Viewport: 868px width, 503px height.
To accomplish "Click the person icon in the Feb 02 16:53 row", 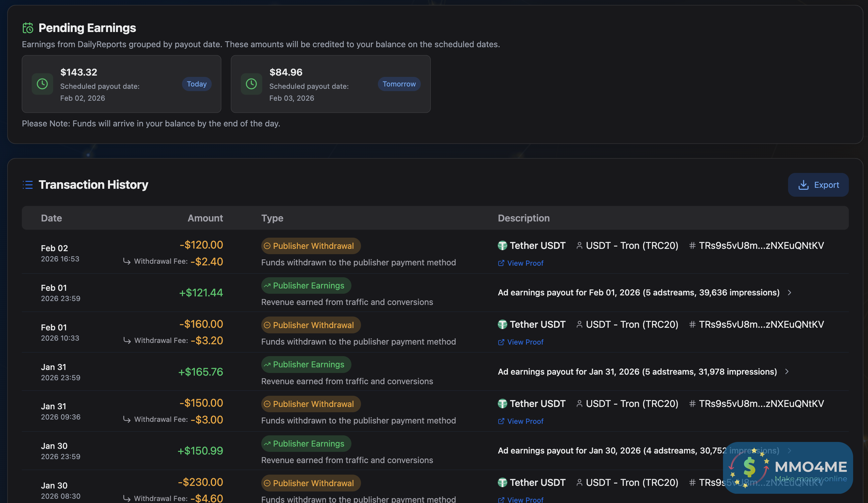I will (x=579, y=246).
